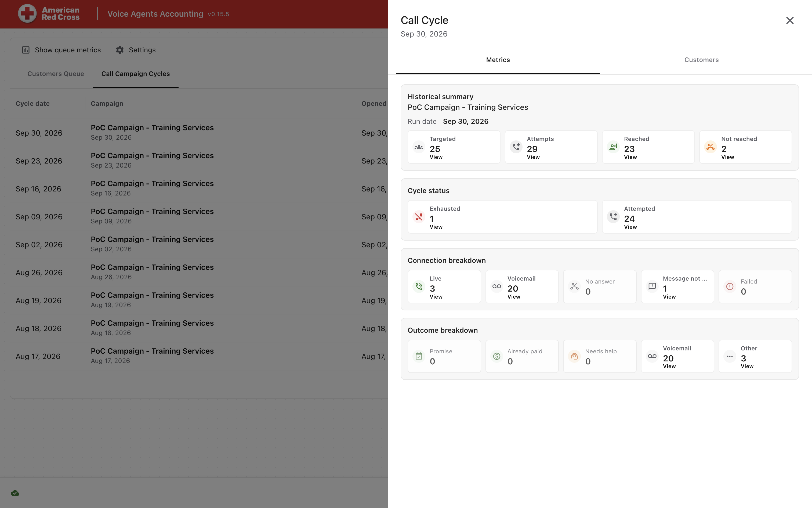812x508 pixels.
Task: Click the Targeted people group icon
Action: (x=419, y=147)
